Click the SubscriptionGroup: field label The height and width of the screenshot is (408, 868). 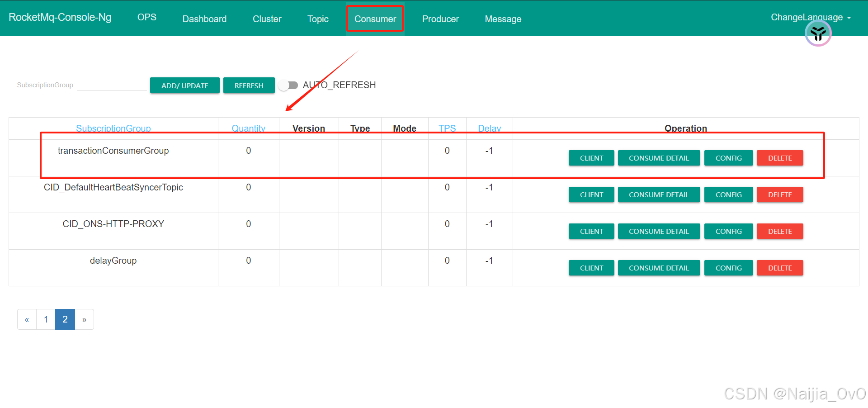tap(46, 85)
